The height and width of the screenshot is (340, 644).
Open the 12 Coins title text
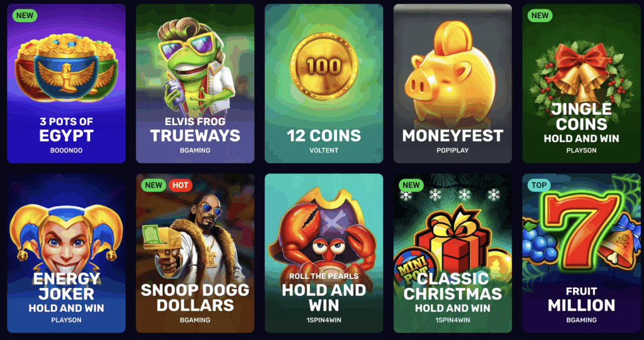[x=324, y=136]
